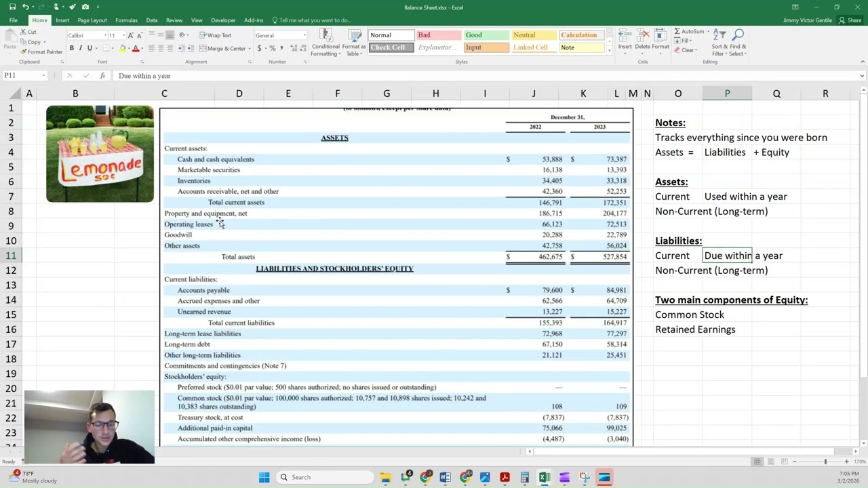
Task: Apply the Good cell style
Action: [x=486, y=35]
